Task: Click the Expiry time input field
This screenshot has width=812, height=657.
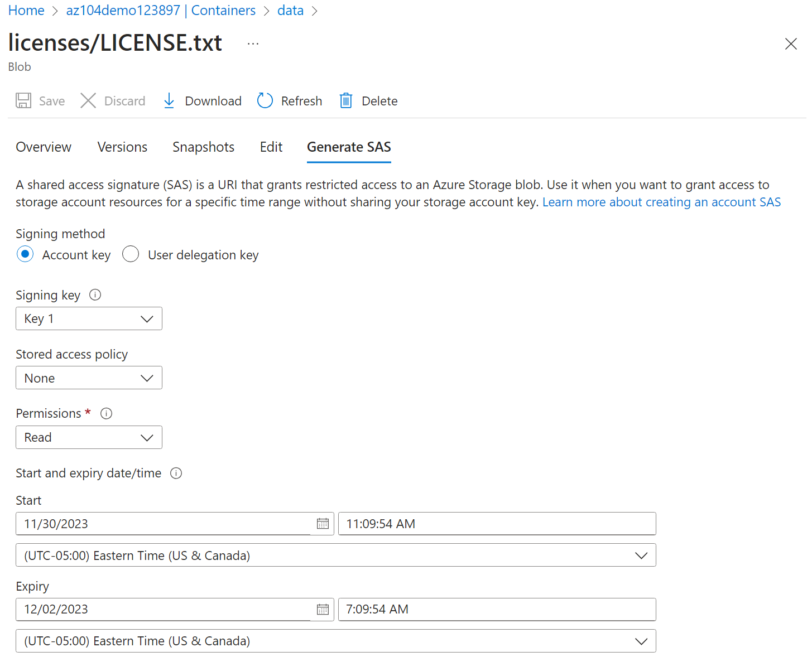Action: tap(497, 610)
